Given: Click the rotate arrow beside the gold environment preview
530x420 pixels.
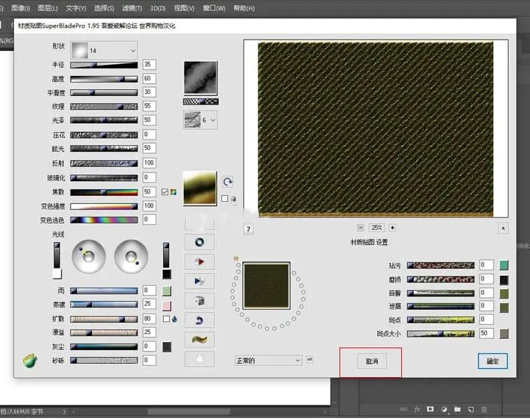Looking at the screenshot, I should pyautogui.click(x=227, y=182).
